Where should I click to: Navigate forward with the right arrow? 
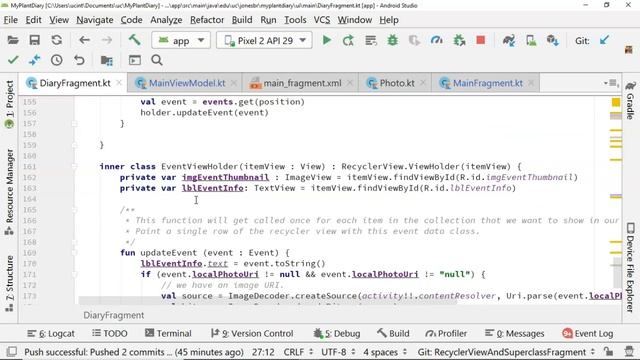click(107, 40)
